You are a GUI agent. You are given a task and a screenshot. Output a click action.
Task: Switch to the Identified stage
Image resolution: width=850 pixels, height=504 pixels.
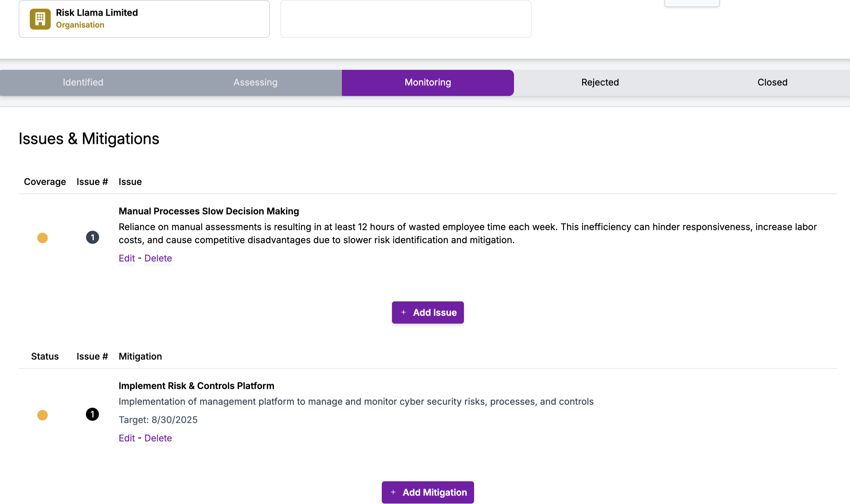[x=82, y=82]
